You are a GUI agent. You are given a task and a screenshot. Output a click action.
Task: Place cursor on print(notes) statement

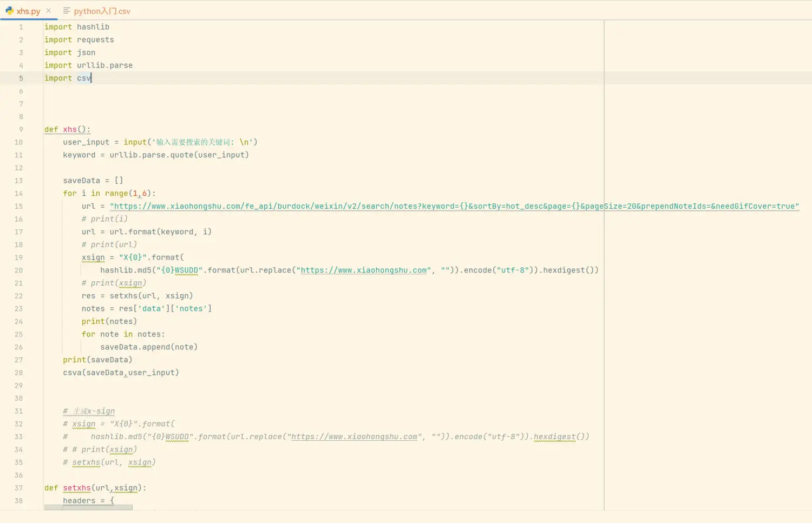coord(109,321)
